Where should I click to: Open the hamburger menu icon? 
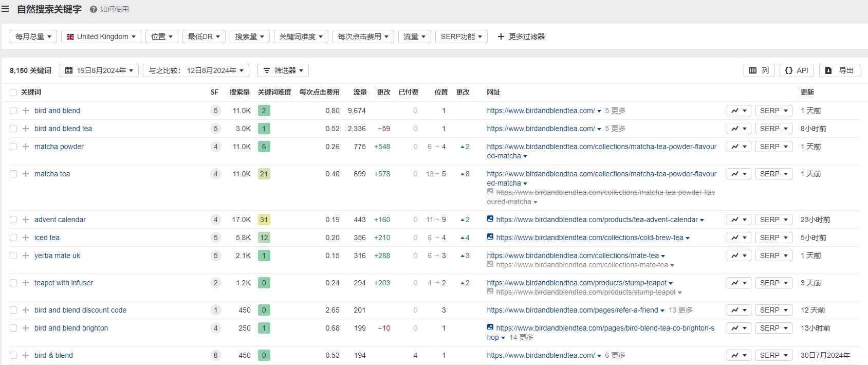(x=5, y=9)
